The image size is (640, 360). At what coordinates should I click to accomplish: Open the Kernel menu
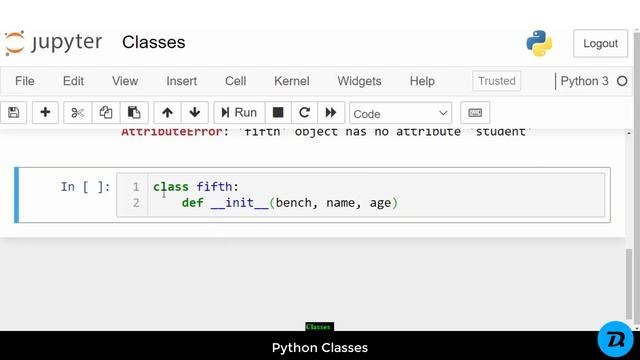click(292, 81)
